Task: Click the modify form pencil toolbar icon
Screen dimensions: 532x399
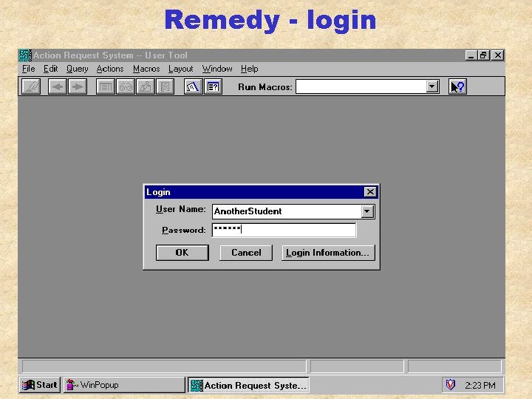Action: click(146, 86)
